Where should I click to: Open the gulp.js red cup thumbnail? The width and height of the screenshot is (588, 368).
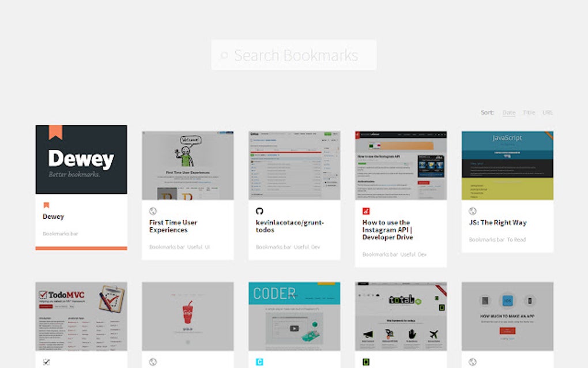188,316
